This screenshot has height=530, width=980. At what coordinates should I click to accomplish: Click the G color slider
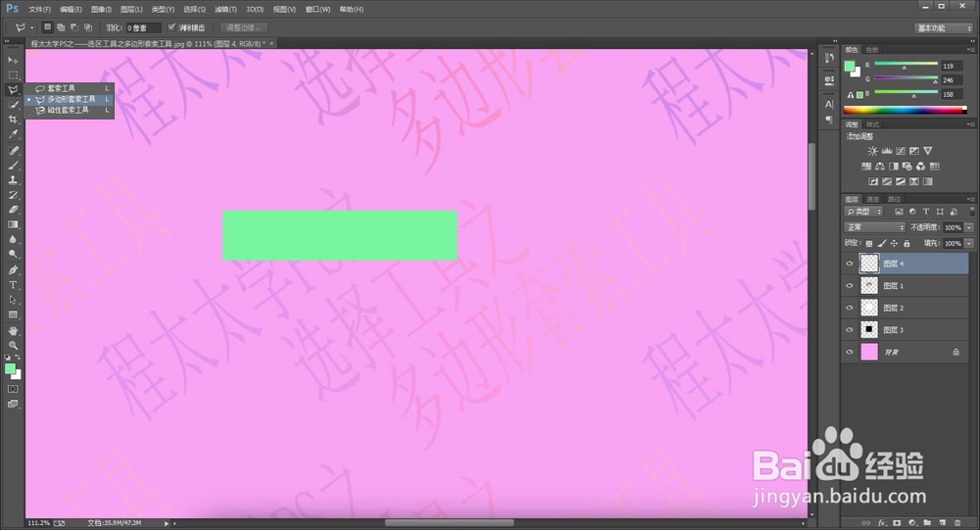(x=906, y=79)
